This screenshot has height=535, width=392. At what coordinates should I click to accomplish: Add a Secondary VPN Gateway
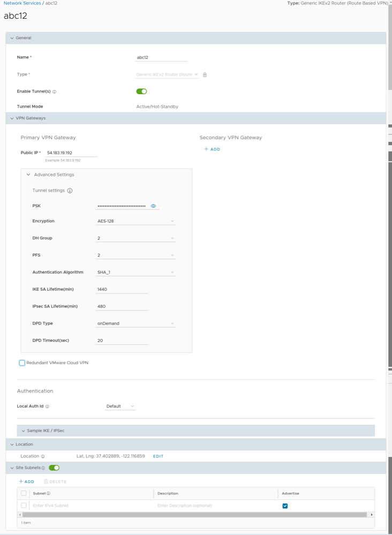coord(212,149)
